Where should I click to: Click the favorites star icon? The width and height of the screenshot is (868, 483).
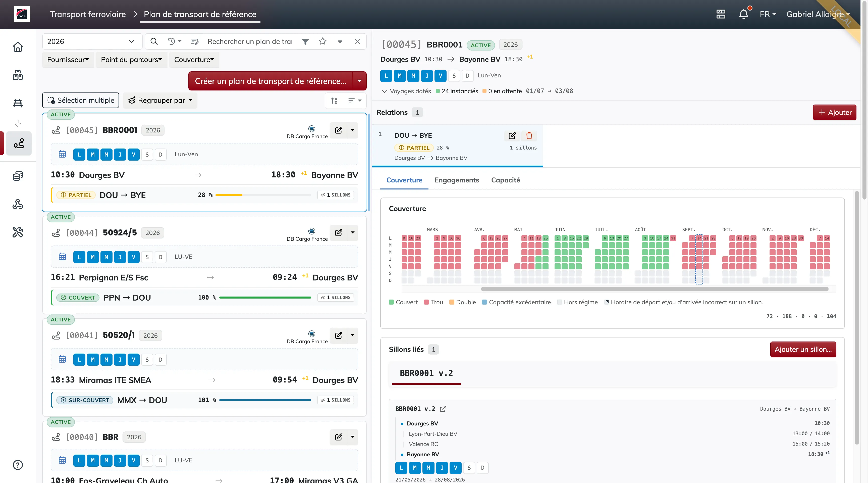click(x=323, y=41)
